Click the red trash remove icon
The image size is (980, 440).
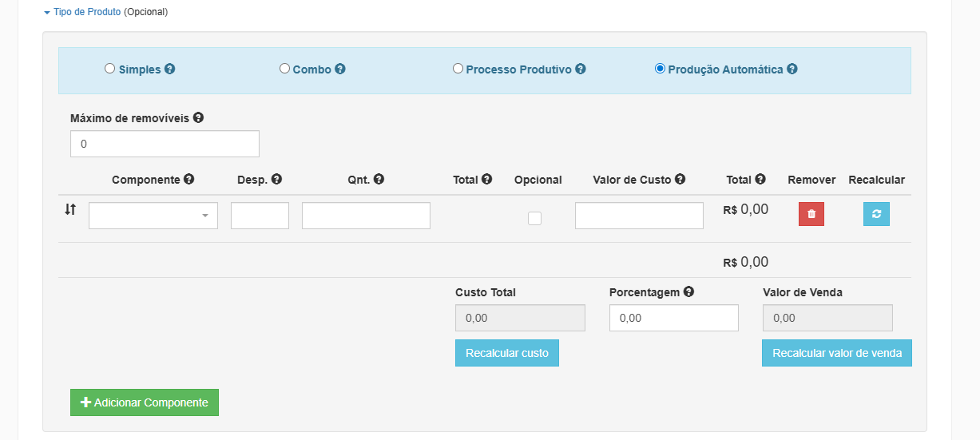811,214
